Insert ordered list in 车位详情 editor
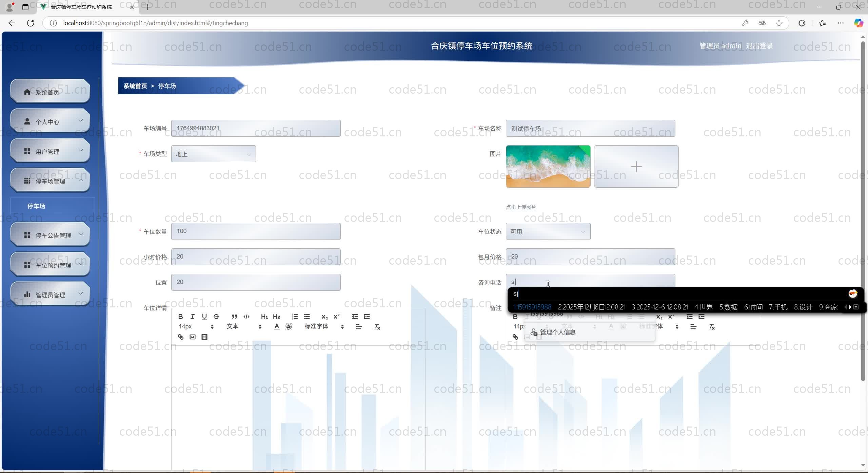Viewport: 868px width, 473px height. pos(295,317)
